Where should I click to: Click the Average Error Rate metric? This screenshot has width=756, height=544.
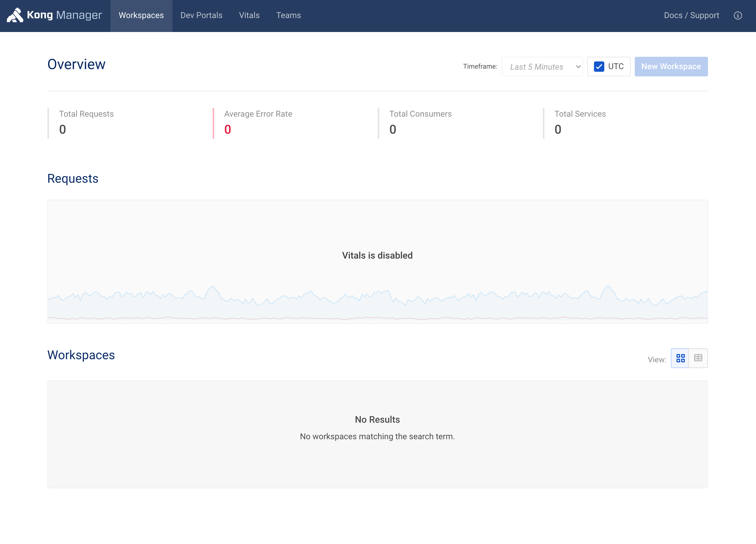258,123
